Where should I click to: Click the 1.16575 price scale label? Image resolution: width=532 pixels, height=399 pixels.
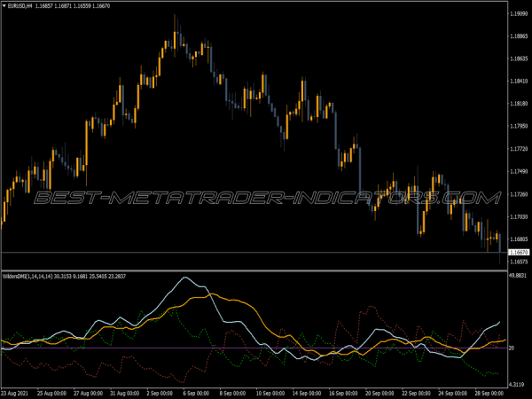pos(519,262)
